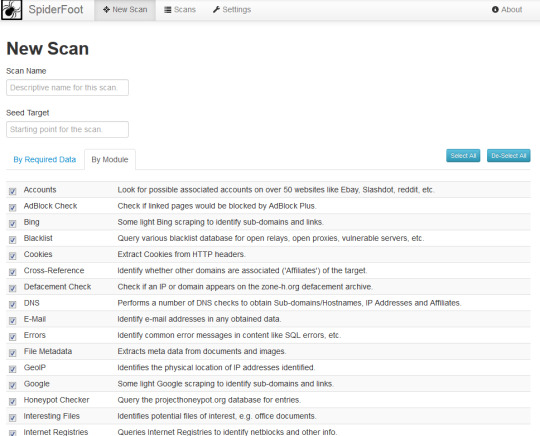Screen dimensions: 540x436
Task: Click the Settings wrench icon
Action: [216, 10]
